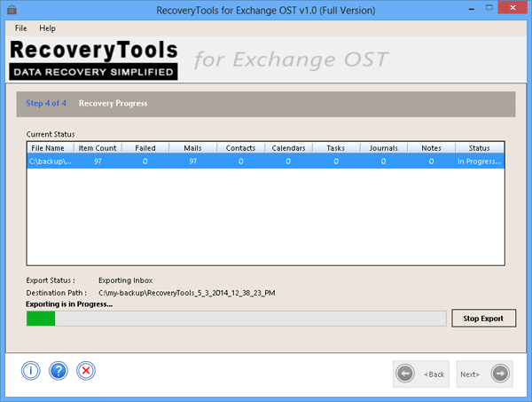Close the RecoveryTools window
Image resolution: width=532 pixels, height=402 pixels.
click(x=513, y=7)
